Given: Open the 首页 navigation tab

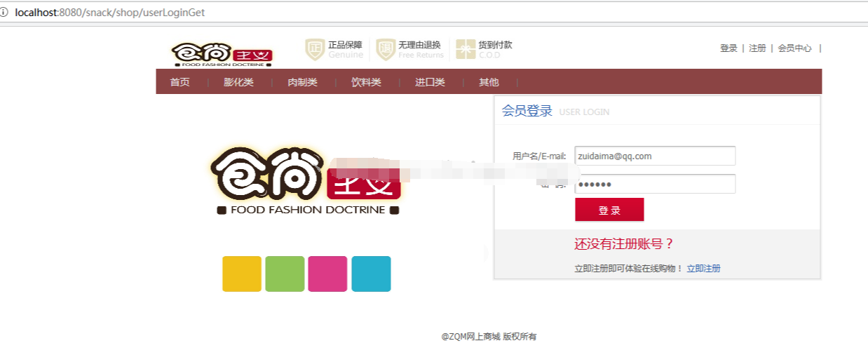Looking at the screenshot, I should point(180,82).
